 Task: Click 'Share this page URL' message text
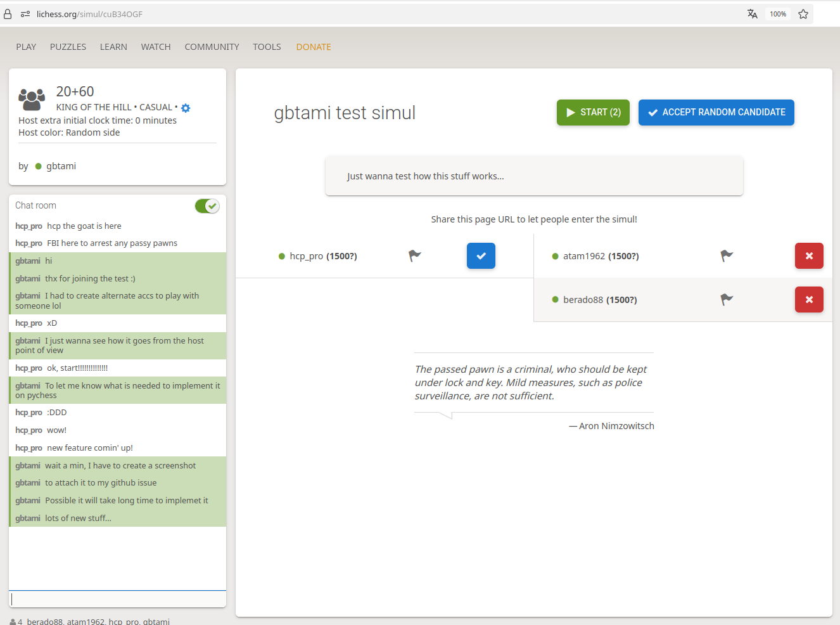click(534, 219)
